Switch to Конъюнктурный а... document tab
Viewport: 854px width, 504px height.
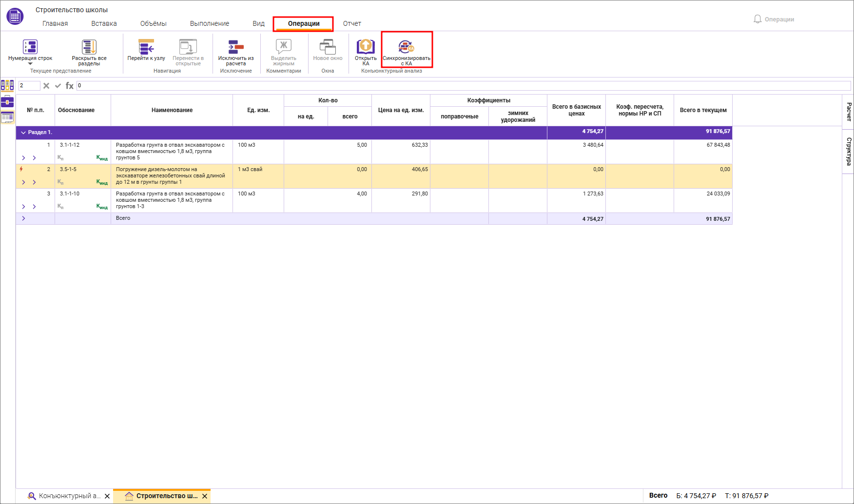coord(64,496)
